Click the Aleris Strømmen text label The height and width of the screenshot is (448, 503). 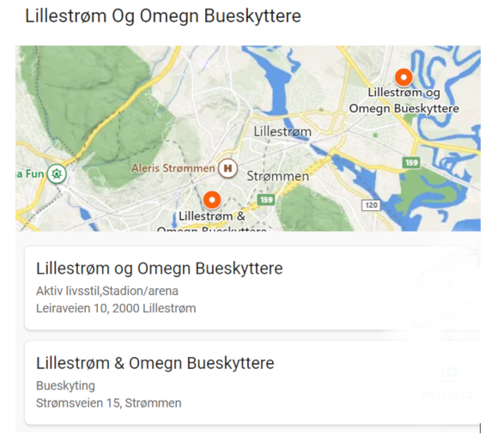click(173, 168)
